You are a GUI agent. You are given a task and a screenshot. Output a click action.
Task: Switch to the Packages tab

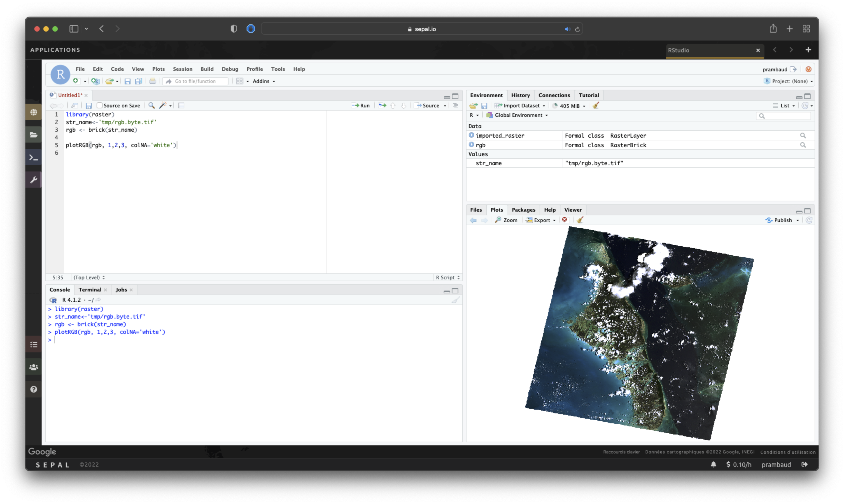pyautogui.click(x=523, y=210)
